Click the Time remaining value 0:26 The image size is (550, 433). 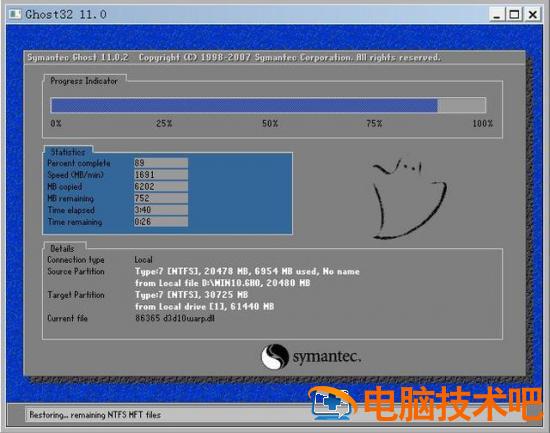(161, 222)
